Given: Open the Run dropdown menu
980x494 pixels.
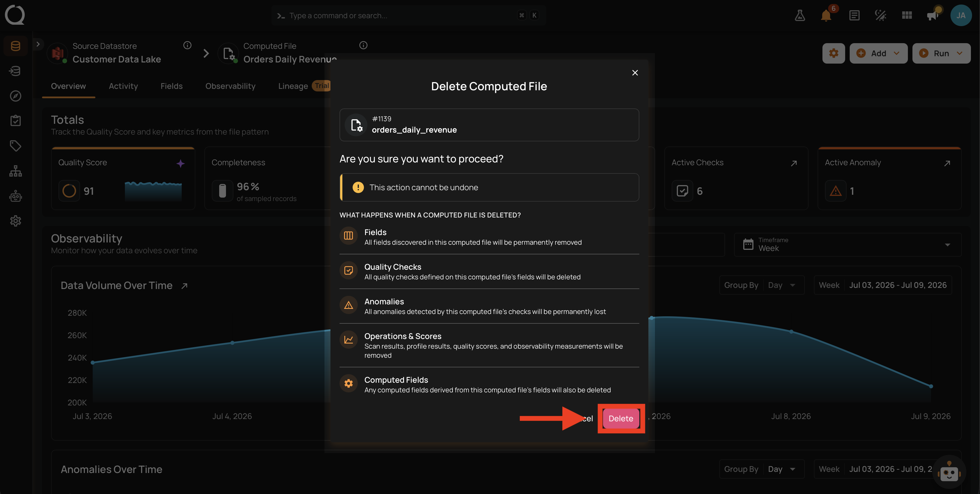Looking at the screenshot, I should pyautogui.click(x=941, y=53).
